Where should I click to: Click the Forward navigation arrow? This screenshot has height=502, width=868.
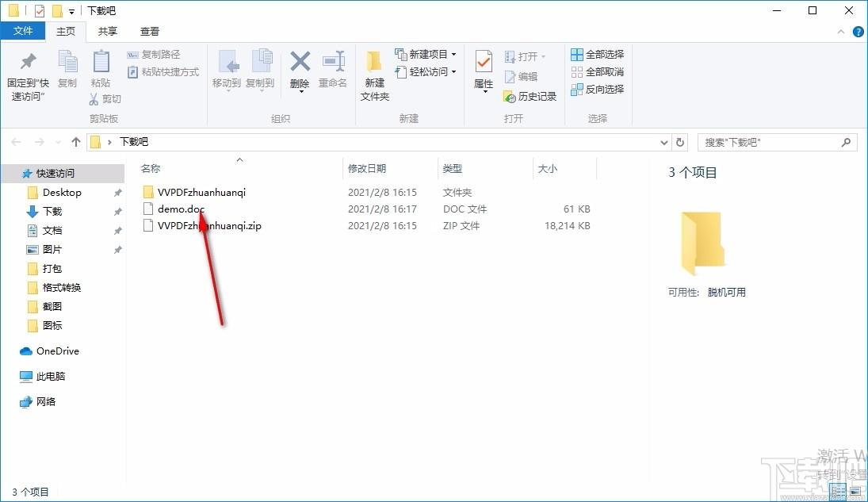40,143
